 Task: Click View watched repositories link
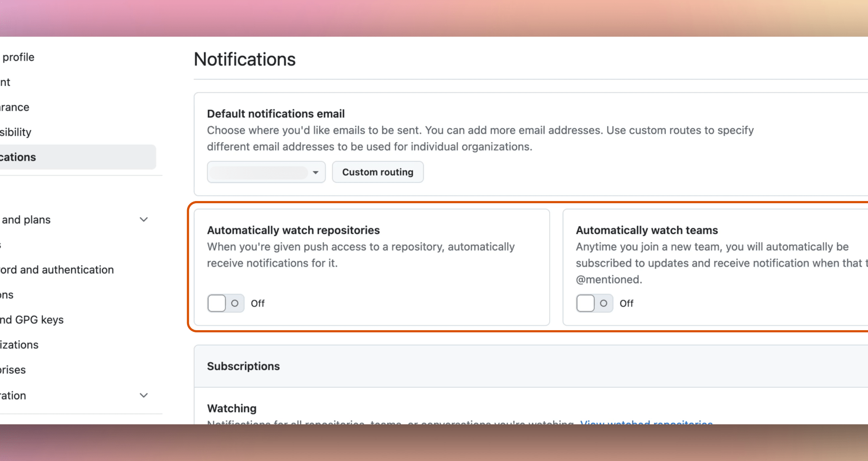click(x=646, y=422)
